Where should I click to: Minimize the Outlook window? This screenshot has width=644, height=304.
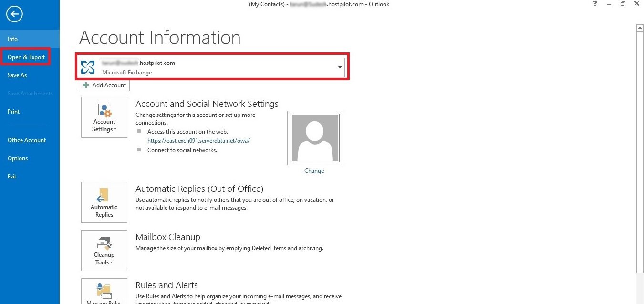(609, 4)
